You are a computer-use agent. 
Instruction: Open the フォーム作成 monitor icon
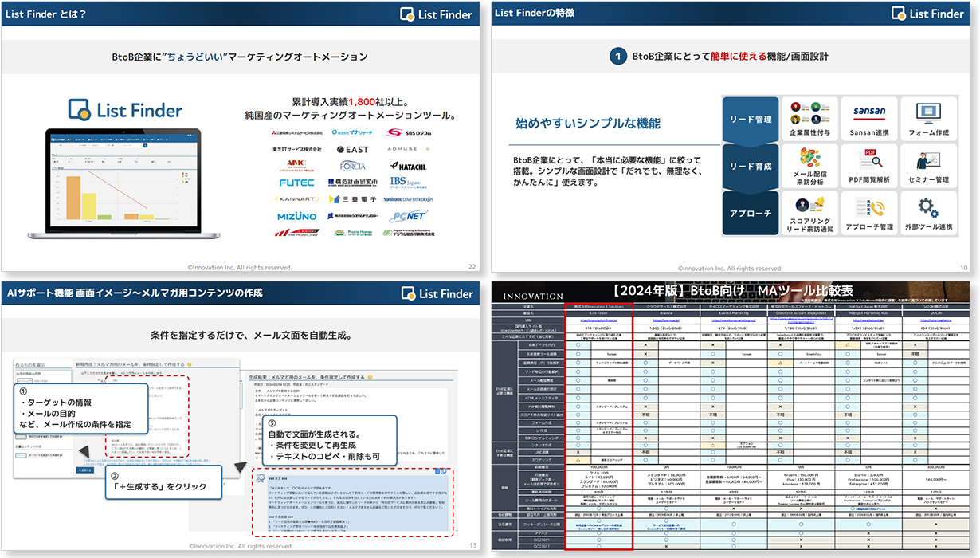point(927,112)
